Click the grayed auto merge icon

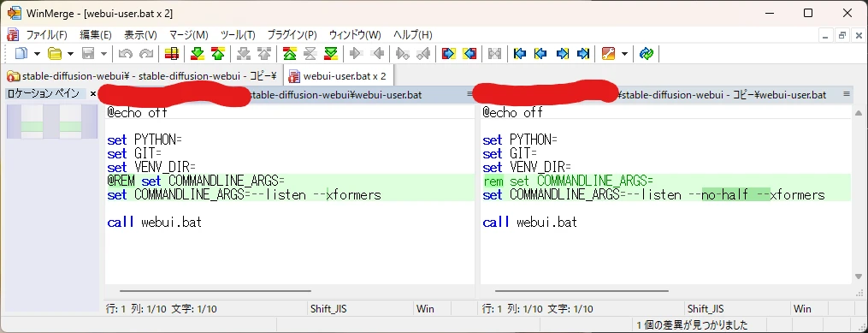pos(494,54)
